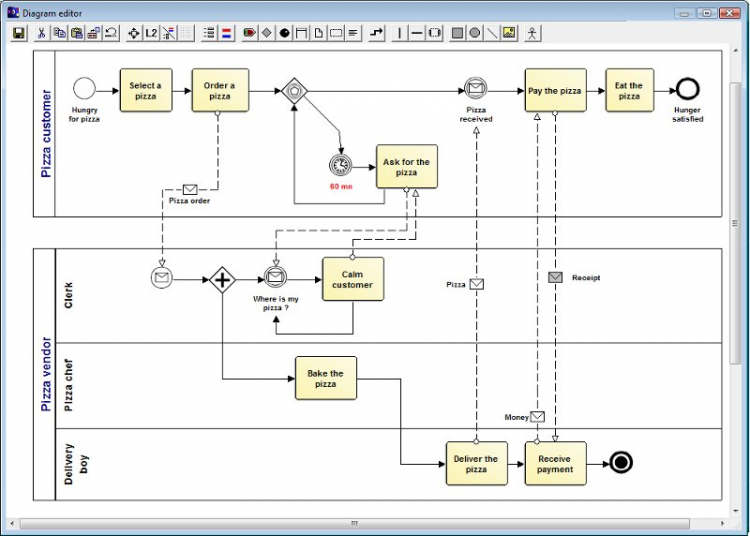The height and width of the screenshot is (536, 750).
Task: Select the 'Calm customer' task
Action: coord(353,279)
